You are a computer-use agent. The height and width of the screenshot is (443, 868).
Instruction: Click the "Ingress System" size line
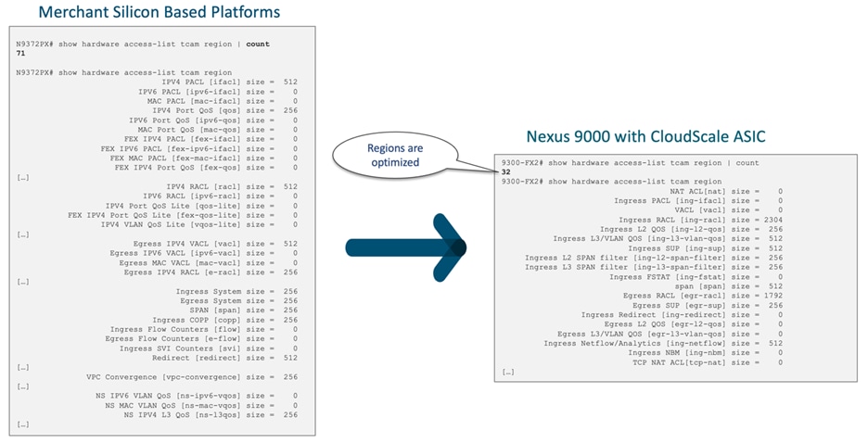coord(236,291)
